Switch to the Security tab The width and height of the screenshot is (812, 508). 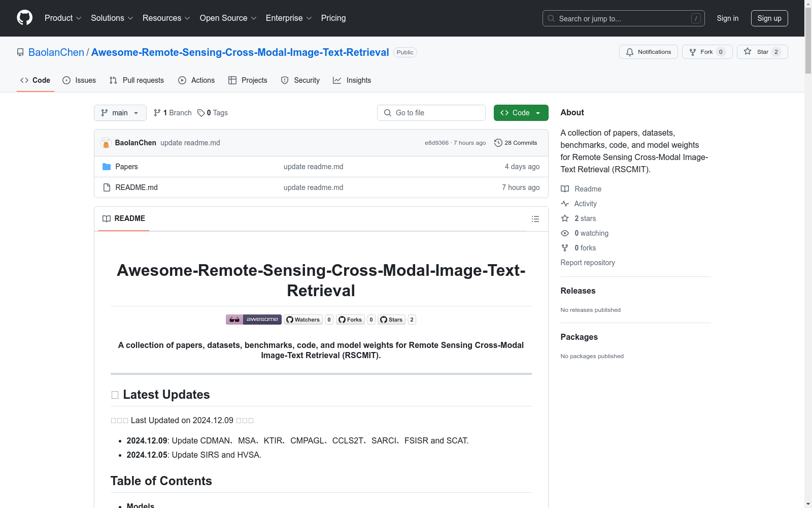[300, 80]
